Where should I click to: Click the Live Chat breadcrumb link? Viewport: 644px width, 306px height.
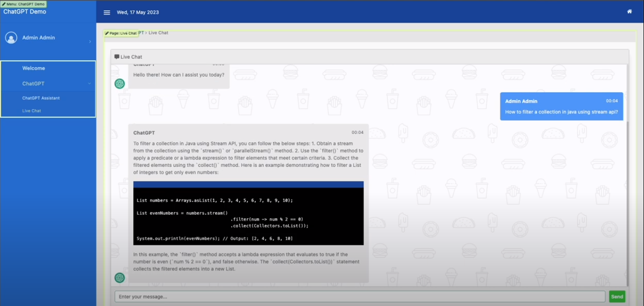pos(158,33)
